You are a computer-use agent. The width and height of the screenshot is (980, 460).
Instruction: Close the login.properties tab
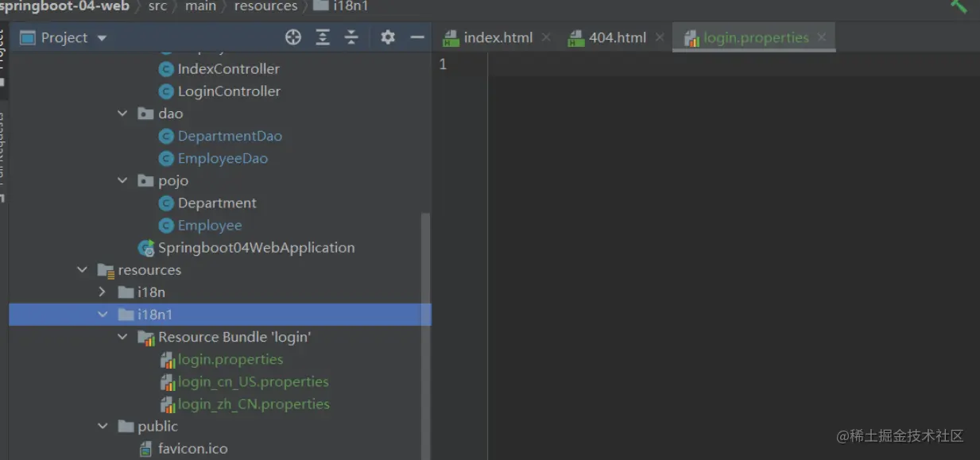click(x=822, y=37)
